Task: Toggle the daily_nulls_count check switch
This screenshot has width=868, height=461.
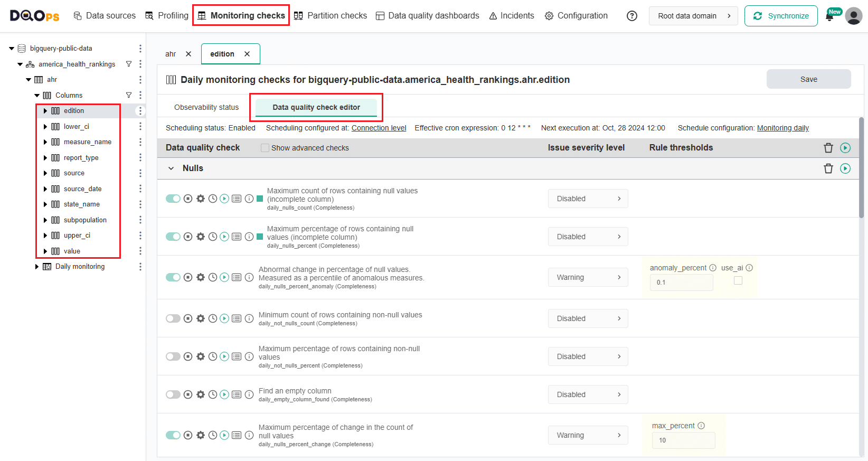Action: point(173,199)
